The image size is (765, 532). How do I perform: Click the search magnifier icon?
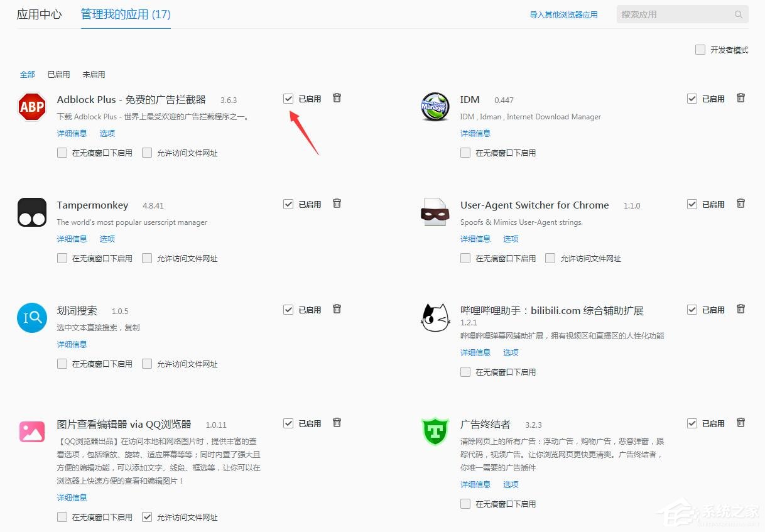(x=739, y=14)
